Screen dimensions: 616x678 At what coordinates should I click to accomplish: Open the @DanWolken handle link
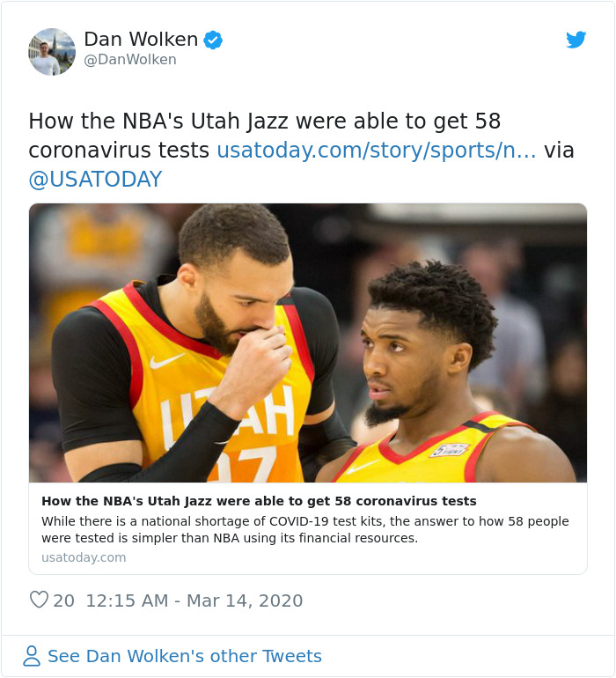click(130, 60)
